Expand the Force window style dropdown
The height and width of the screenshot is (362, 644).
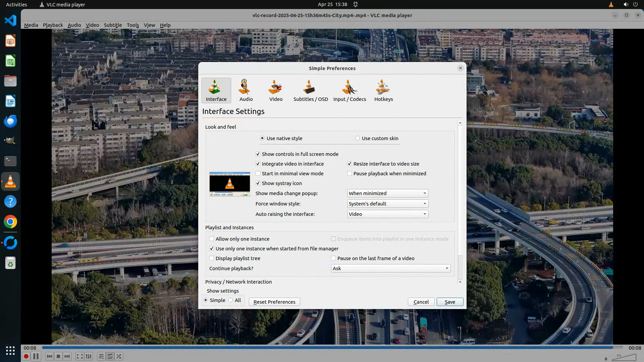tap(387, 204)
